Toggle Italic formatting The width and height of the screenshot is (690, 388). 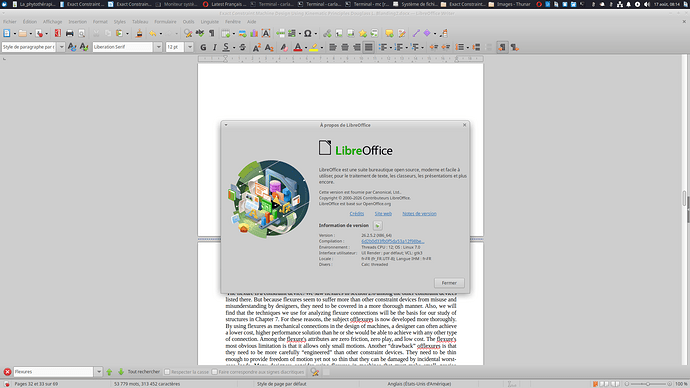[214, 47]
